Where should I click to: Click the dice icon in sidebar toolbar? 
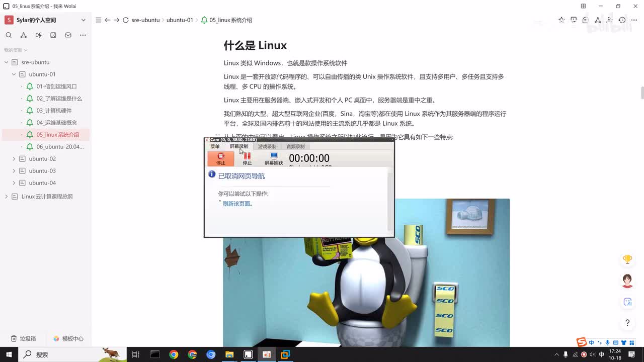tap(53, 35)
